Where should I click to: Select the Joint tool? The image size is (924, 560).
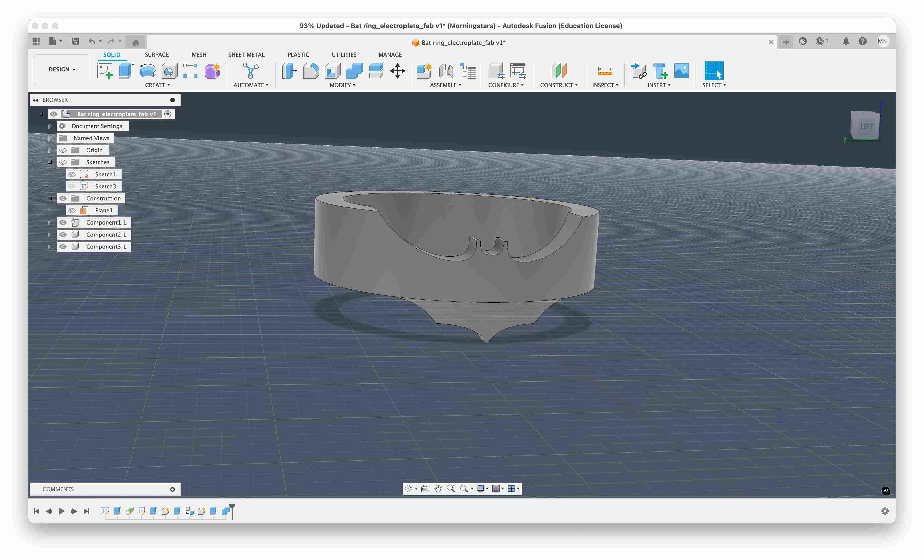pyautogui.click(x=446, y=71)
